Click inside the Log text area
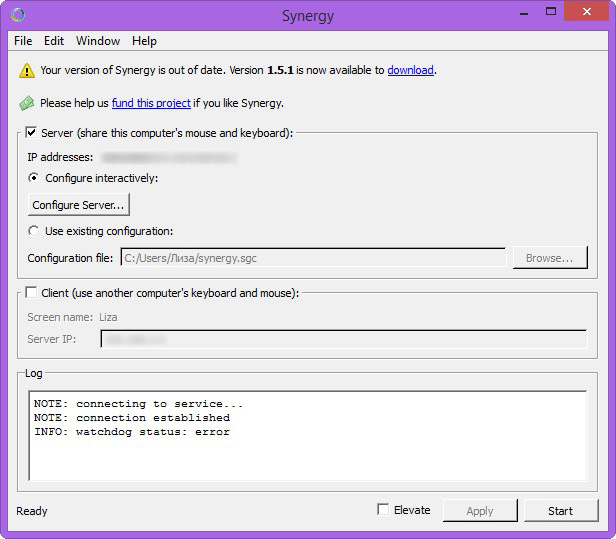The height and width of the screenshot is (539, 616). coord(308,436)
